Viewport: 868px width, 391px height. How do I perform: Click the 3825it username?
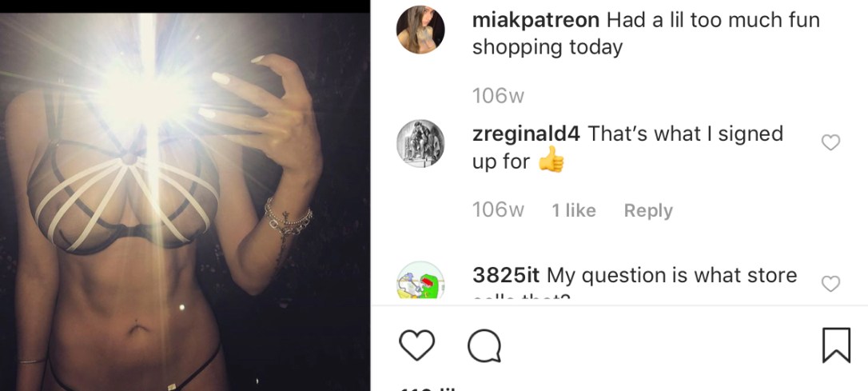(x=507, y=275)
